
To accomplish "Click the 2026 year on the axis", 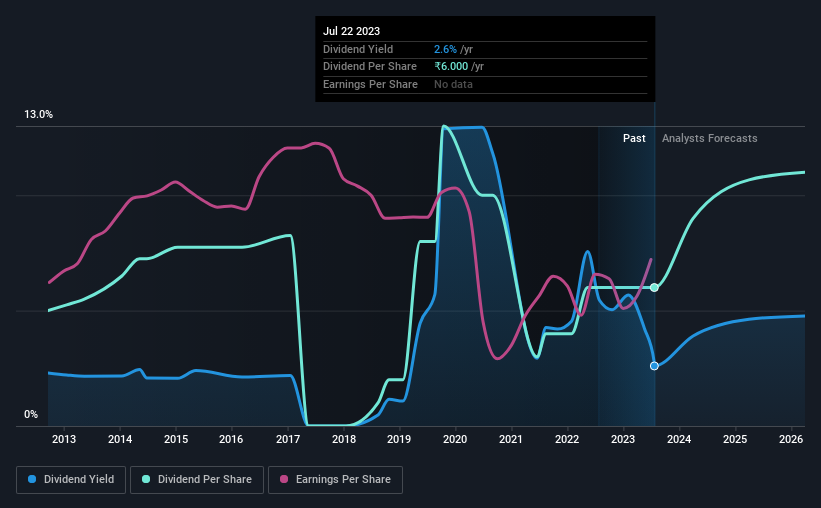I will 791,439.
